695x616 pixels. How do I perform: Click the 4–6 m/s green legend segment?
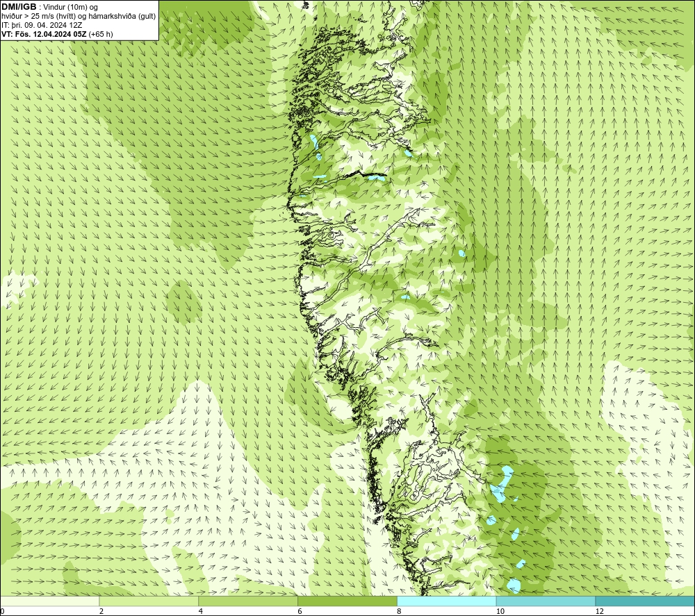(248, 601)
